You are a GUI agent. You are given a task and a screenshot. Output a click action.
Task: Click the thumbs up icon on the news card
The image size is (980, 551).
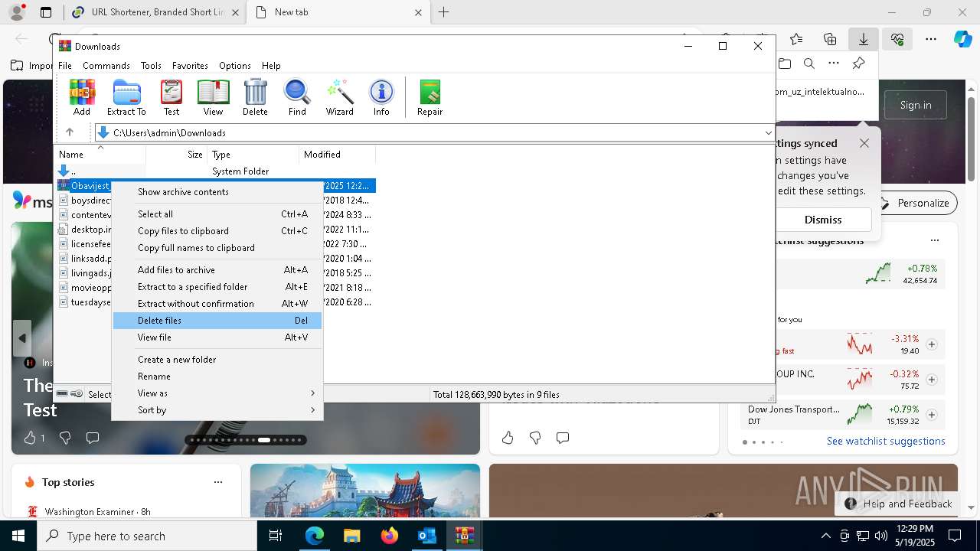pos(30,438)
